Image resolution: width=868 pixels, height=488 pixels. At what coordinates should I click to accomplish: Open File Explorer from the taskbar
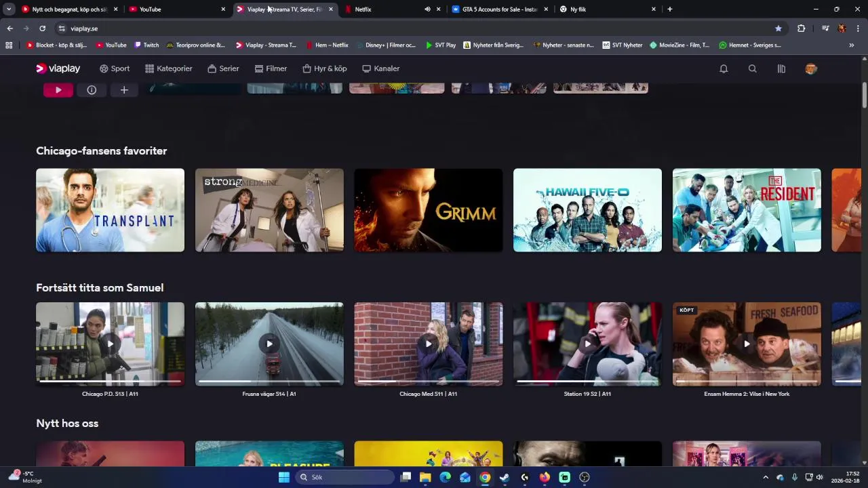425,477
